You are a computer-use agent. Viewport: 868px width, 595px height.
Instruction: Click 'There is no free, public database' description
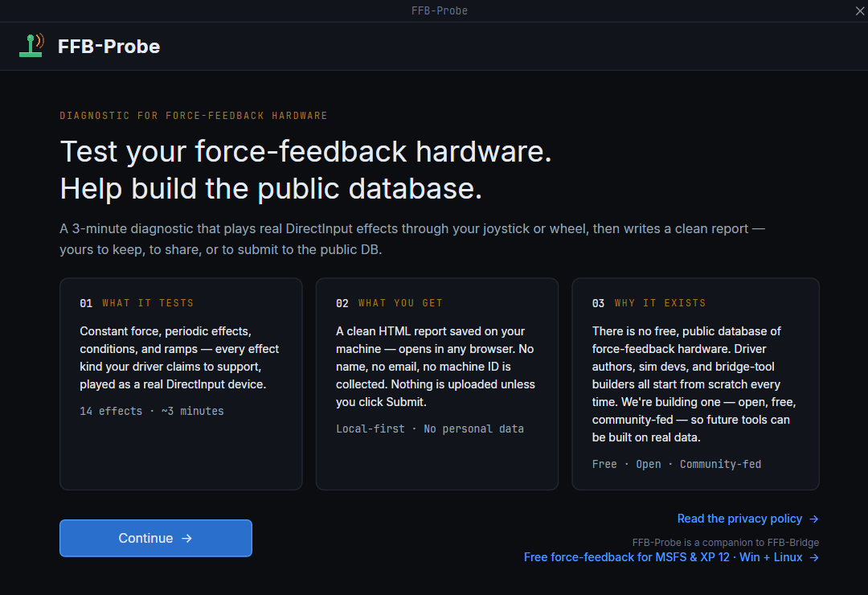pyautogui.click(x=694, y=384)
